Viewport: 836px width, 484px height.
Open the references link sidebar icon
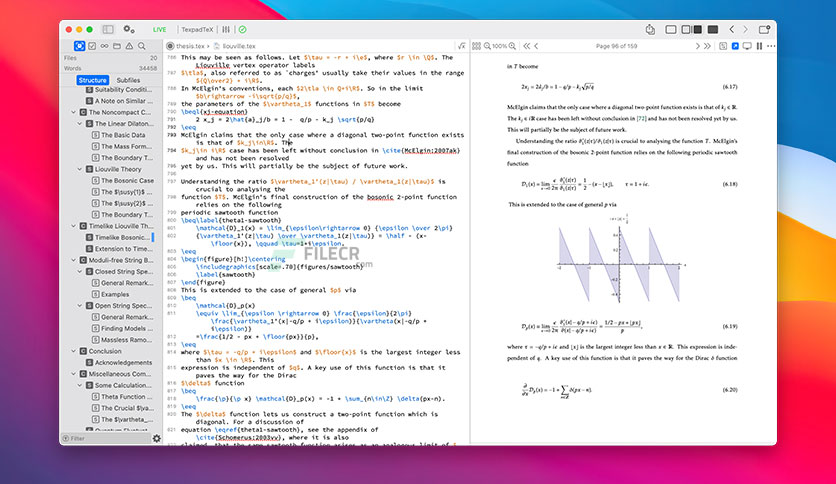point(104,46)
